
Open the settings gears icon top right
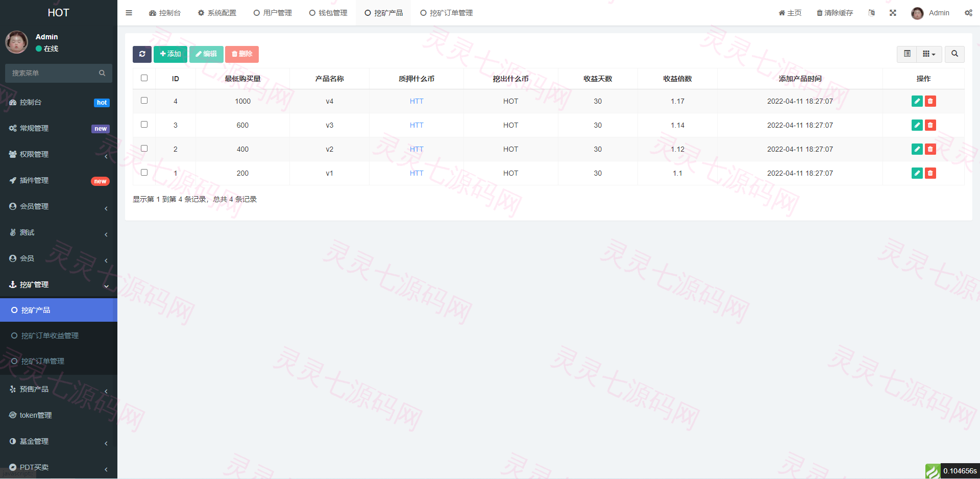(968, 13)
